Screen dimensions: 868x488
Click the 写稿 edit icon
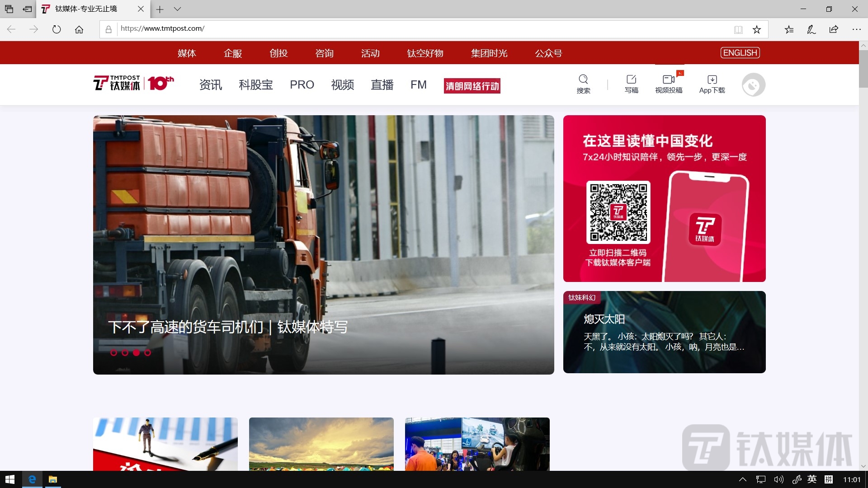tap(632, 80)
